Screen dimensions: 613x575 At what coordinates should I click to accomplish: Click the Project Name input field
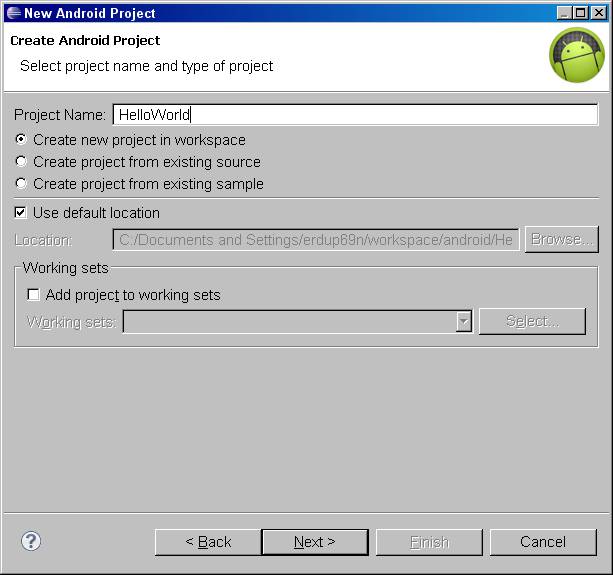pyautogui.click(x=355, y=115)
